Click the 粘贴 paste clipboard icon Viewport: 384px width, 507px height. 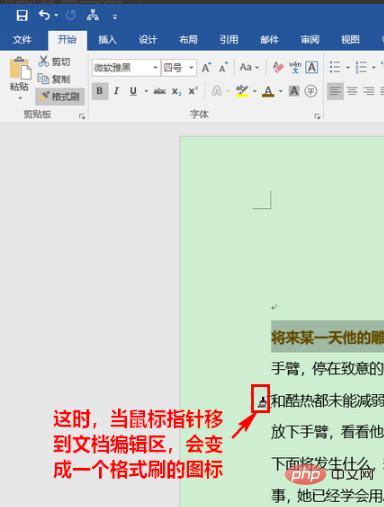(x=20, y=68)
